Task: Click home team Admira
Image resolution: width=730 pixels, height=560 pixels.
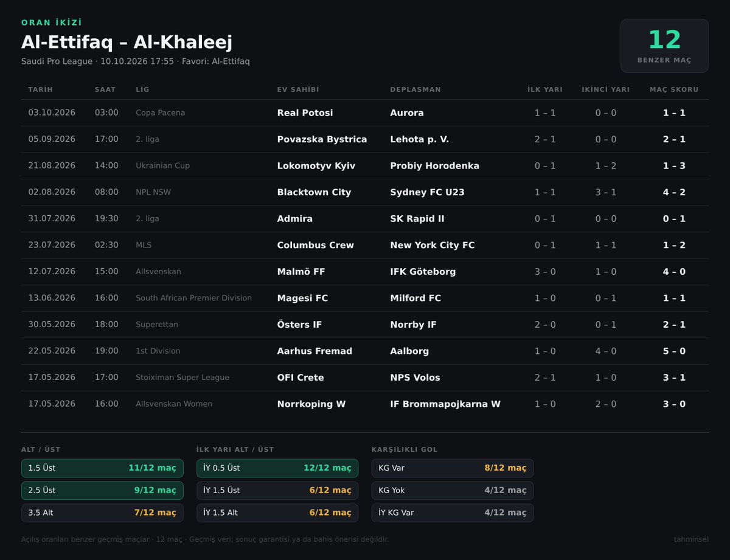Action: (x=295, y=219)
